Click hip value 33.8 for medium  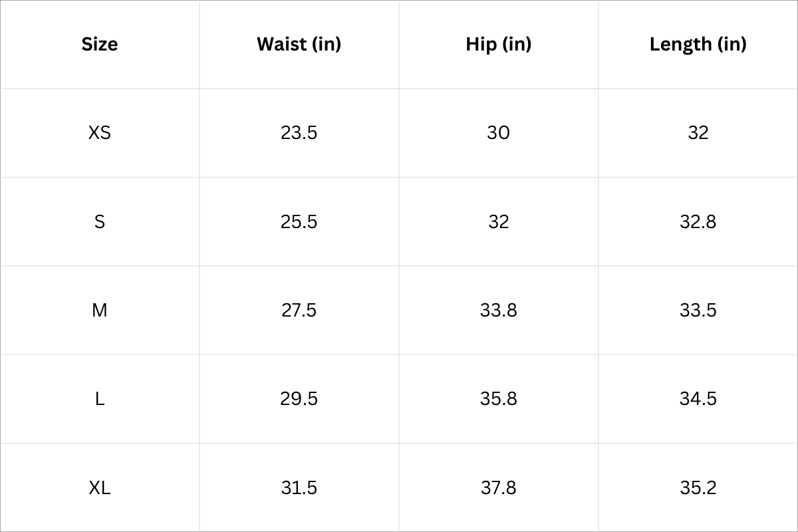(499, 310)
